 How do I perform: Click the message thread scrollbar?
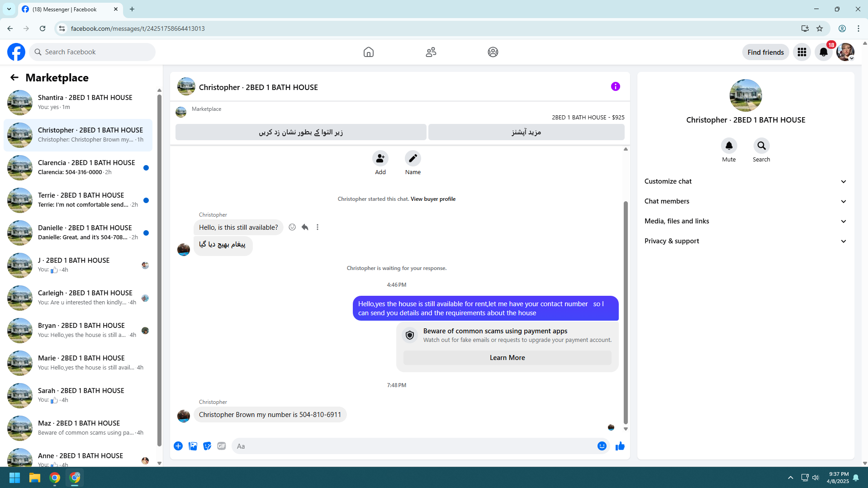tap(626, 312)
